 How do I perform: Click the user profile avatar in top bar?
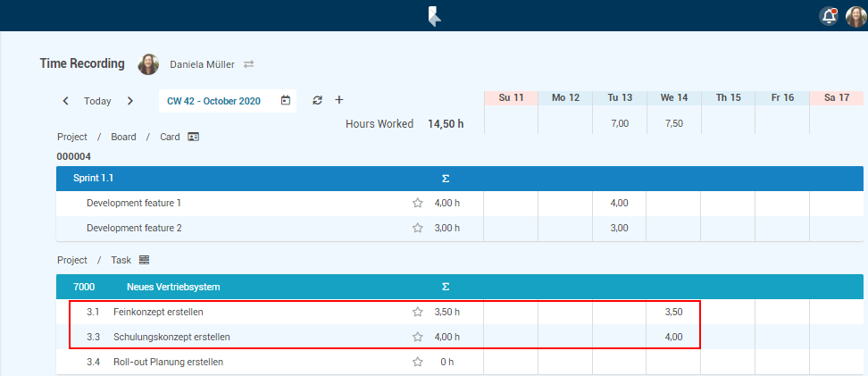[855, 16]
